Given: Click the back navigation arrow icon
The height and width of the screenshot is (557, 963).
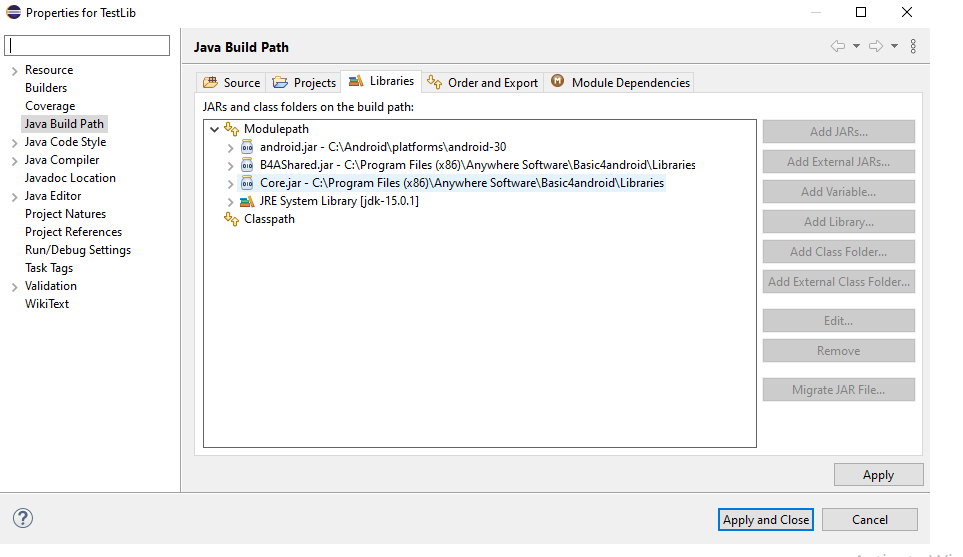Looking at the screenshot, I should click(838, 46).
